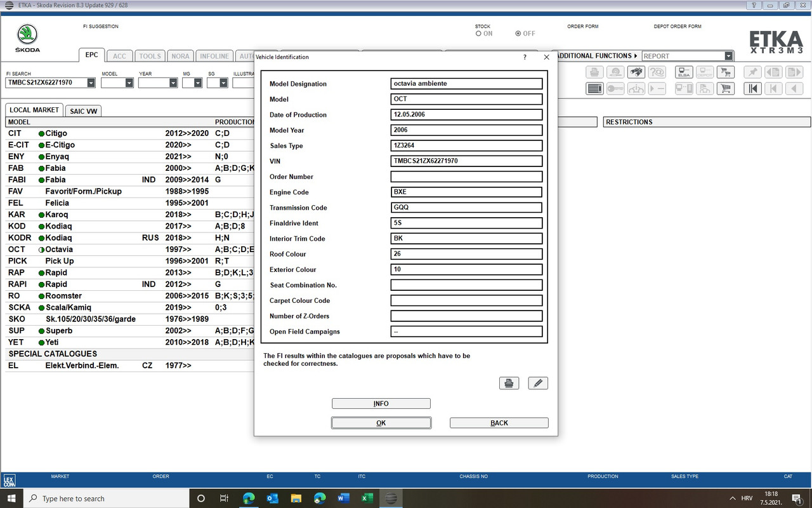Open Outlook from taskbar
This screenshot has width=812, height=508.
273,498
